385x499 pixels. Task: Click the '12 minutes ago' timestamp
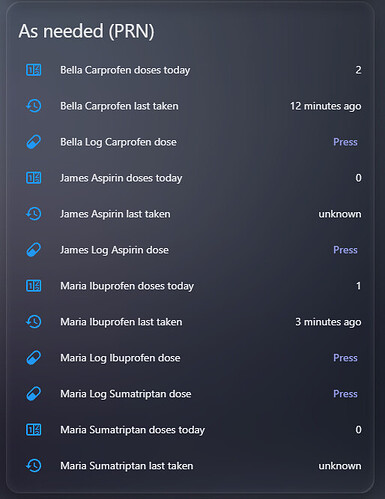point(326,106)
